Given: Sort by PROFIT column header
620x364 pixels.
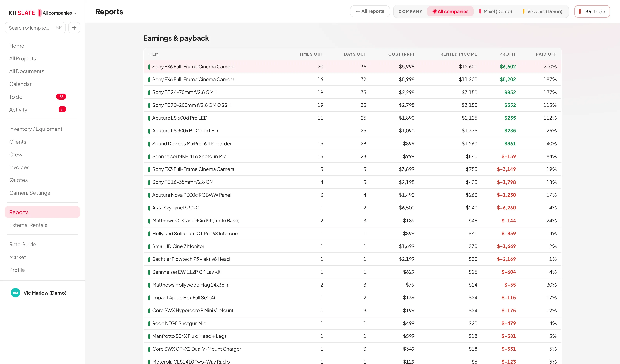Looking at the screenshot, I should point(508,54).
